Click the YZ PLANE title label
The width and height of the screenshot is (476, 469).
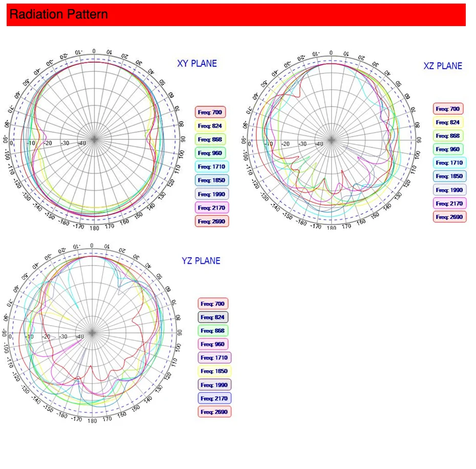coord(201,261)
